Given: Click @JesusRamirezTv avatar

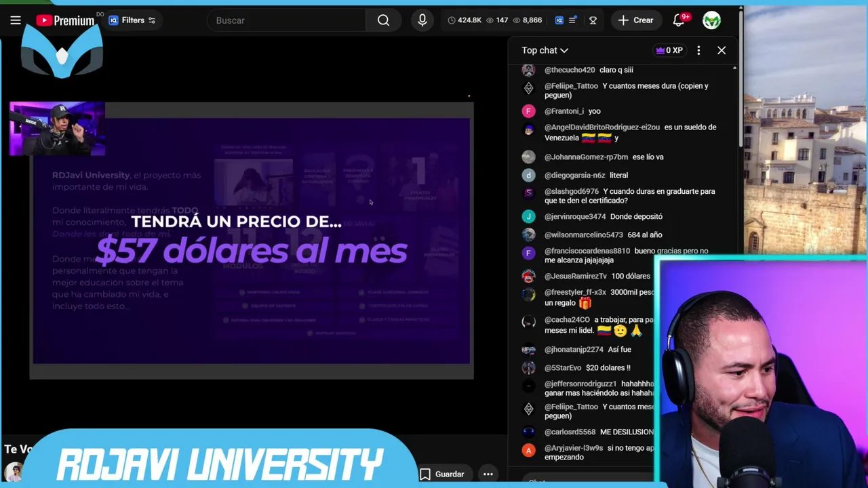Looking at the screenshot, I should point(528,276).
